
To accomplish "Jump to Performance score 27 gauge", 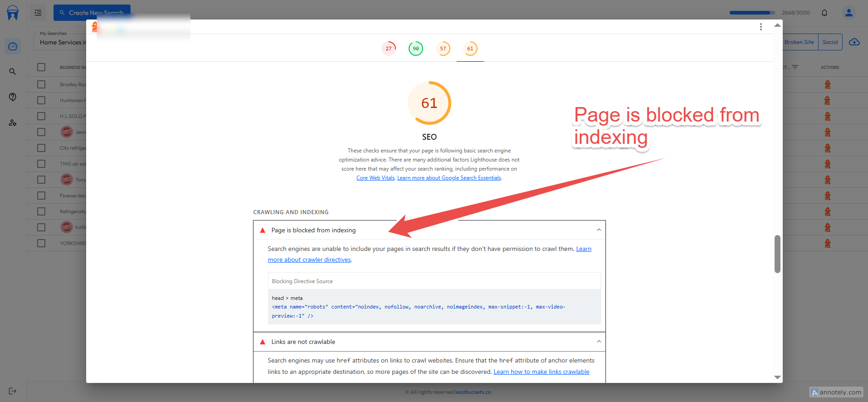I will tap(389, 49).
